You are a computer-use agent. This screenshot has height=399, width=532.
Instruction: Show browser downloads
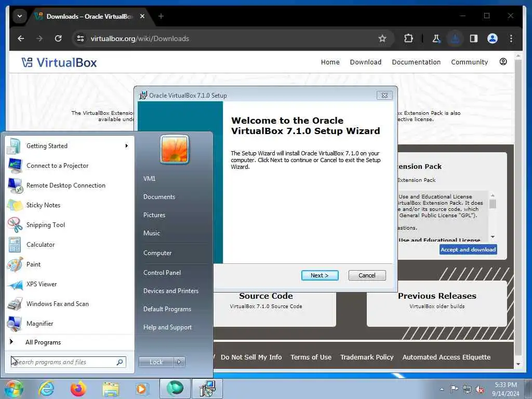455,38
